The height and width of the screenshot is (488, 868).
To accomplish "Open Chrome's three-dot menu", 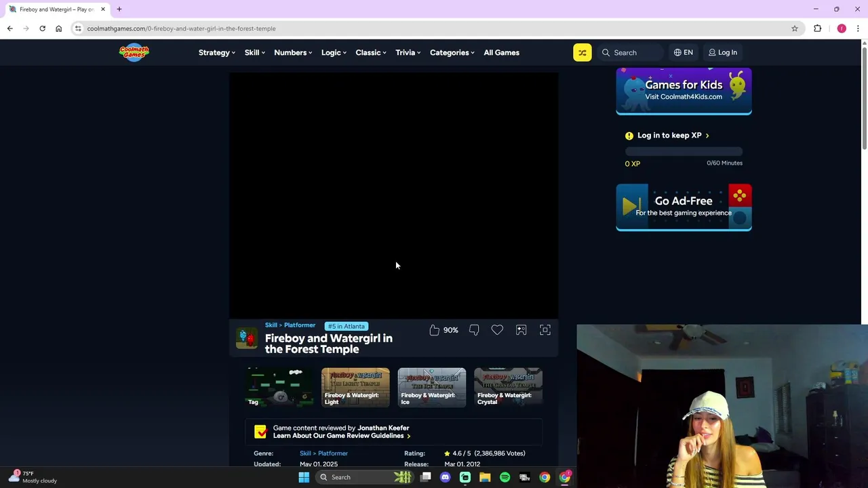I will point(858,28).
